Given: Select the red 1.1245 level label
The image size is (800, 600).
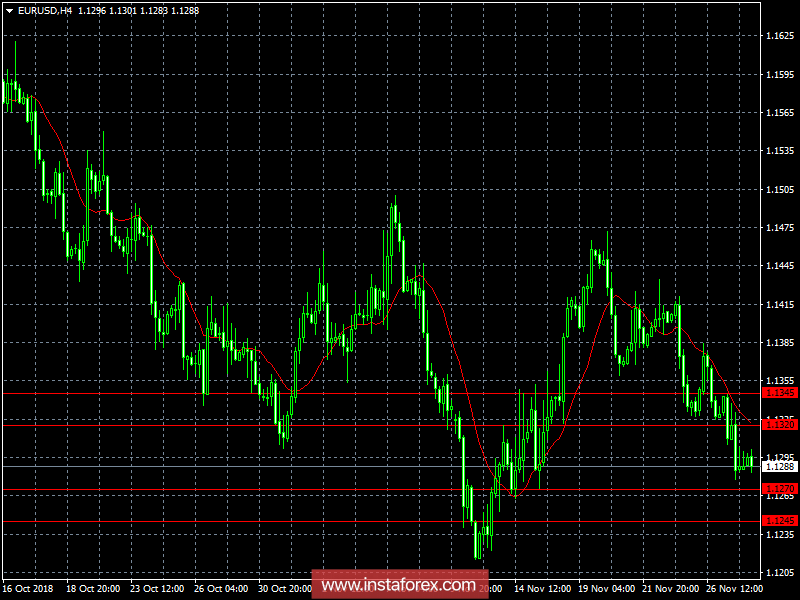Looking at the screenshot, I should pos(780,520).
